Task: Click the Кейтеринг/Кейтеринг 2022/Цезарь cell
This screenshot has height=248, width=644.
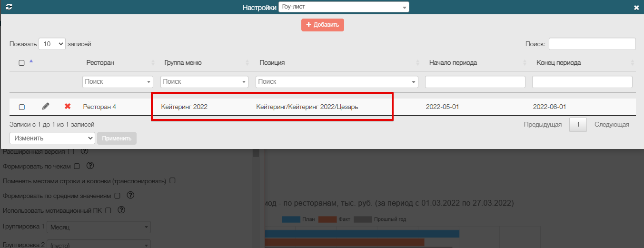Action: coord(307,107)
